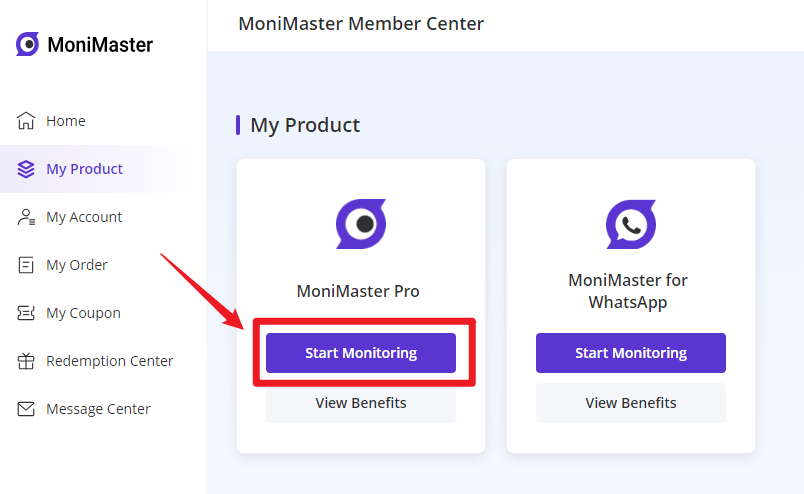Click the Message Center envelope icon
Viewport: 804px width, 494px height.
26,409
